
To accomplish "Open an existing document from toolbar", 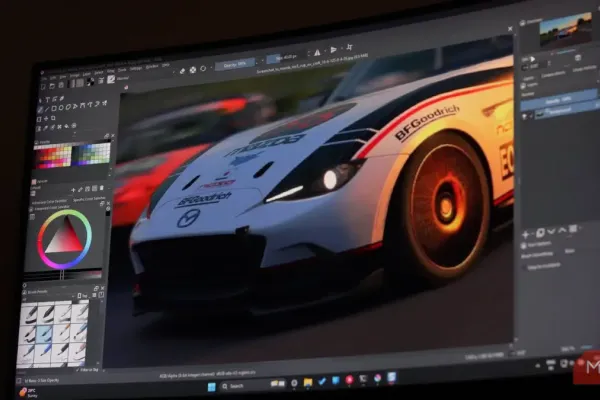I will 52,86.
